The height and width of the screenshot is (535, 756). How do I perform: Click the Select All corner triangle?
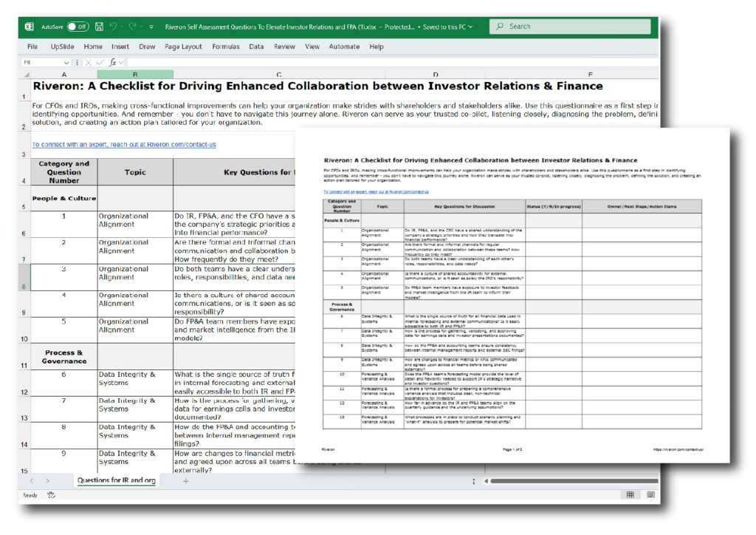[x=27, y=75]
